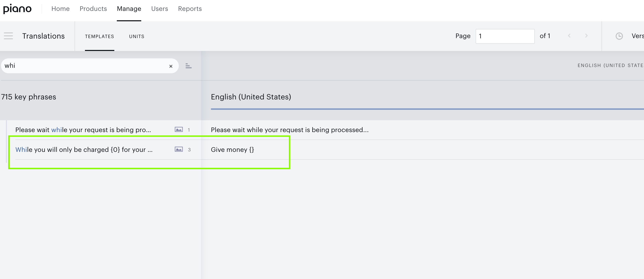The width and height of the screenshot is (644, 279).
Task: Click the '715 key phrases' heading
Action: coord(28,97)
